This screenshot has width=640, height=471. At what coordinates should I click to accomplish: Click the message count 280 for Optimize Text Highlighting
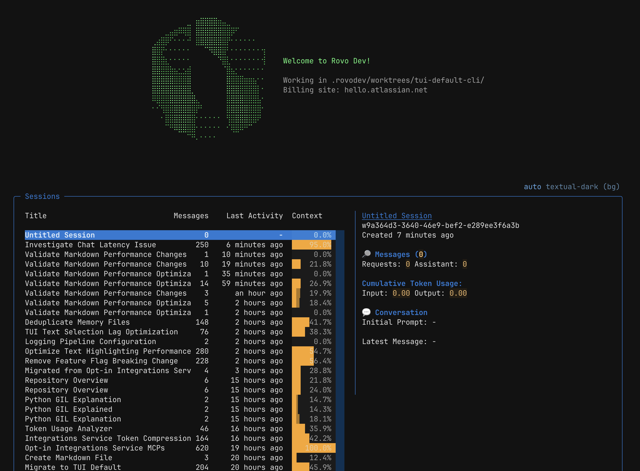pyautogui.click(x=202, y=351)
